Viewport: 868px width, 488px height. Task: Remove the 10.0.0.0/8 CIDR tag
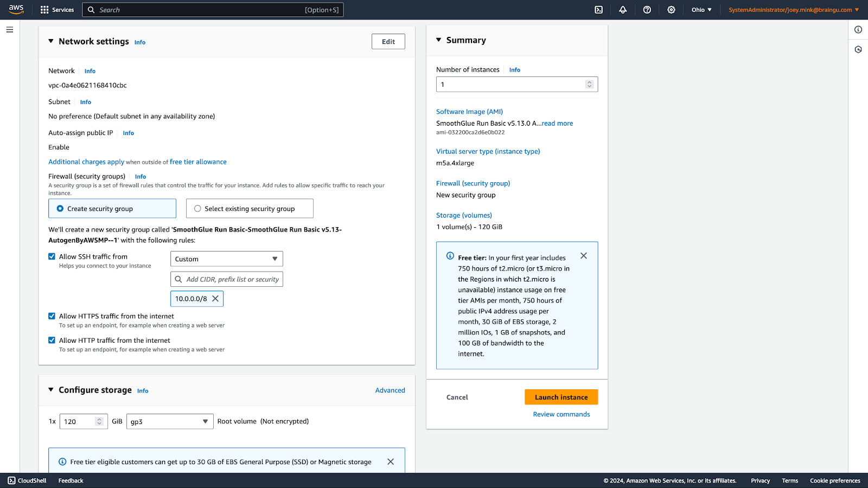click(x=215, y=299)
